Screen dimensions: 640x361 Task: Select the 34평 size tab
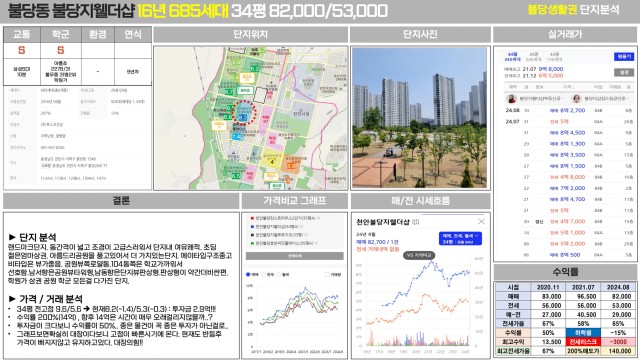pos(513,56)
